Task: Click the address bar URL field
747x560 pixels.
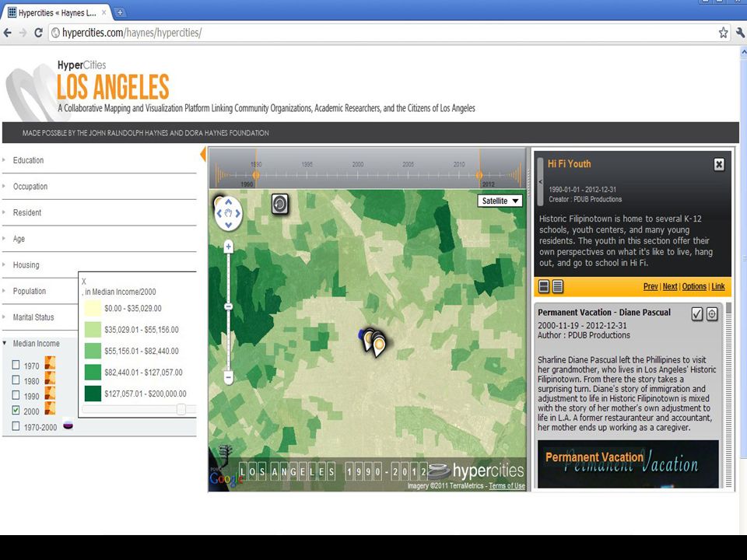Action: (381, 33)
